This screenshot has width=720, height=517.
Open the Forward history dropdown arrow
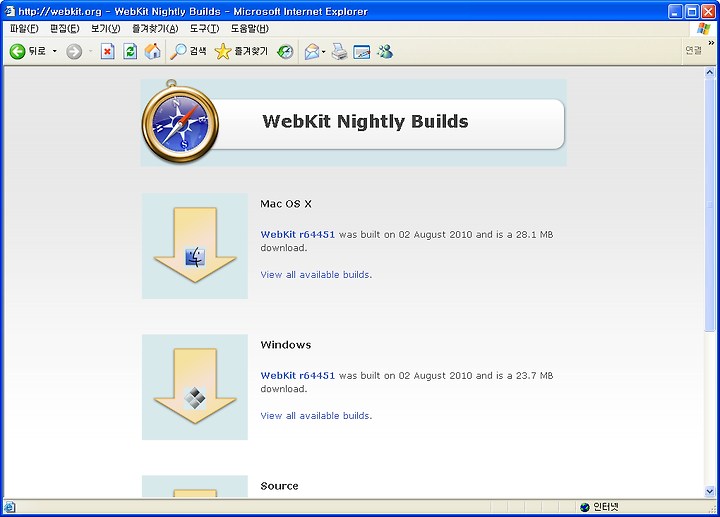pos(90,51)
